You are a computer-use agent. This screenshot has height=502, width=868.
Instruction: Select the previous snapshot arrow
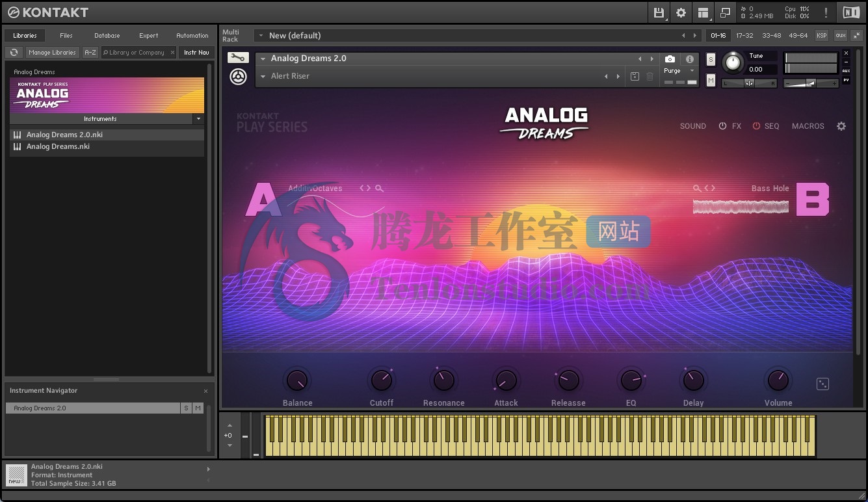tap(606, 76)
